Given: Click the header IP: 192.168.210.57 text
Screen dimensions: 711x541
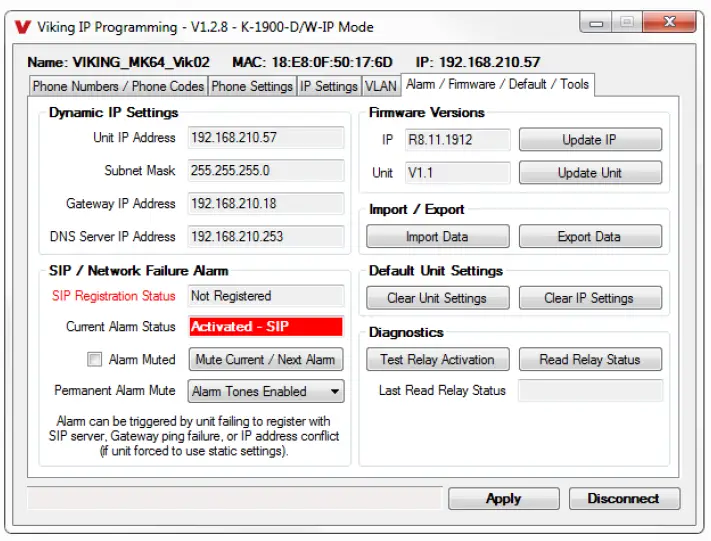Looking at the screenshot, I should coord(478,62).
